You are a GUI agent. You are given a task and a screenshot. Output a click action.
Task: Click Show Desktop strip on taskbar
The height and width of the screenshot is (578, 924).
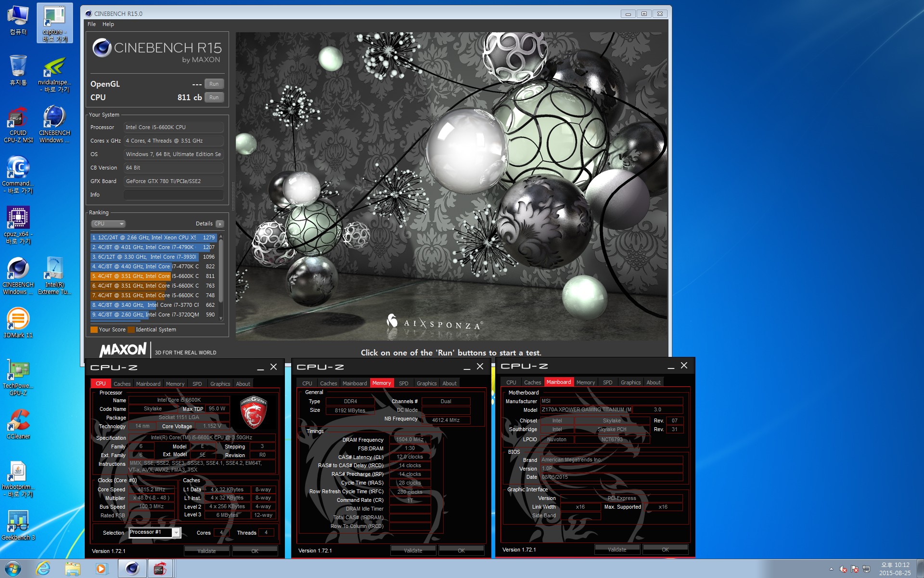coord(920,569)
